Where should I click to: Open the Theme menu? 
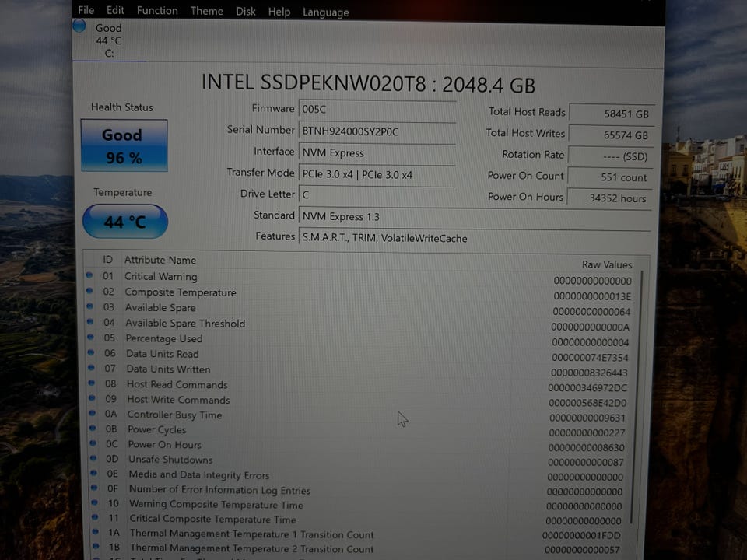206,11
